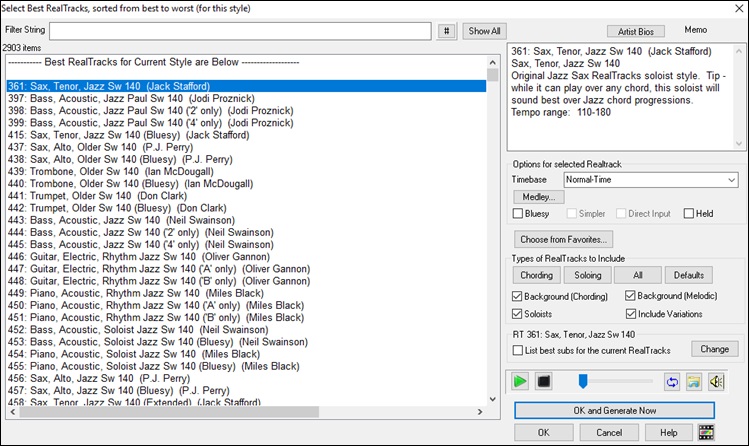Enable the Bluesy checkbox
The image size is (749, 446).
coord(518,213)
